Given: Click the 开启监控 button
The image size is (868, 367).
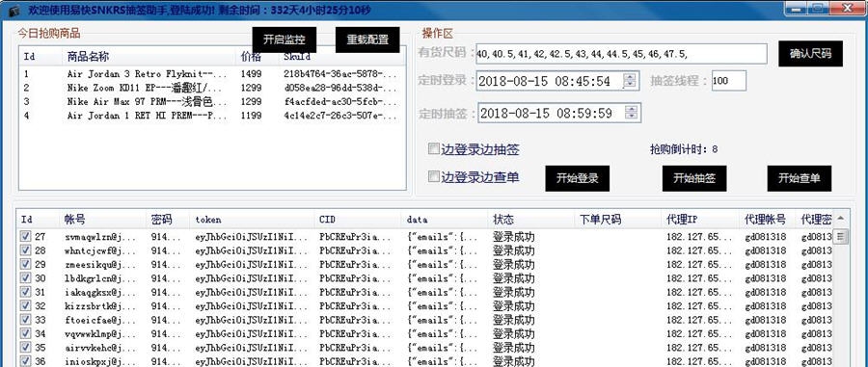Looking at the screenshot, I should click(285, 39).
